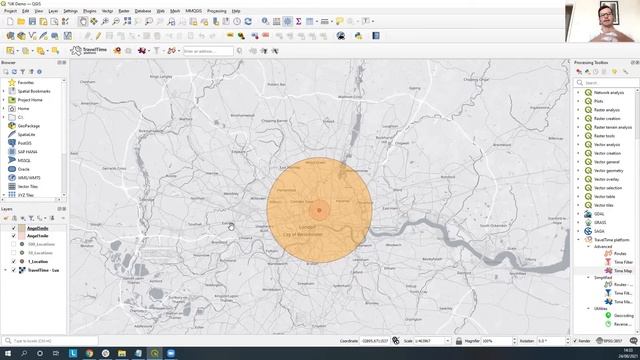Viewport: 640px width, 360px height.
Task: Open the Vector menu
Action: coord(107,11)
